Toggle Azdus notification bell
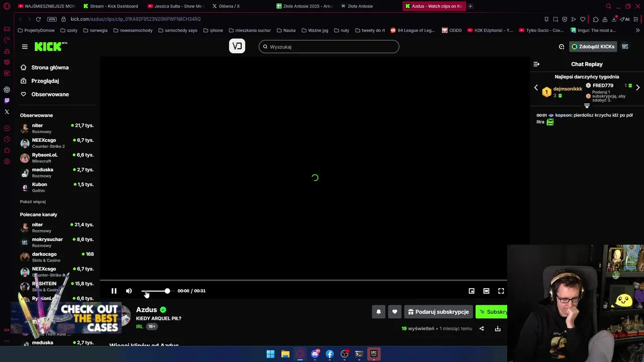This screenshot has width=644, height=362. [379, 312]
